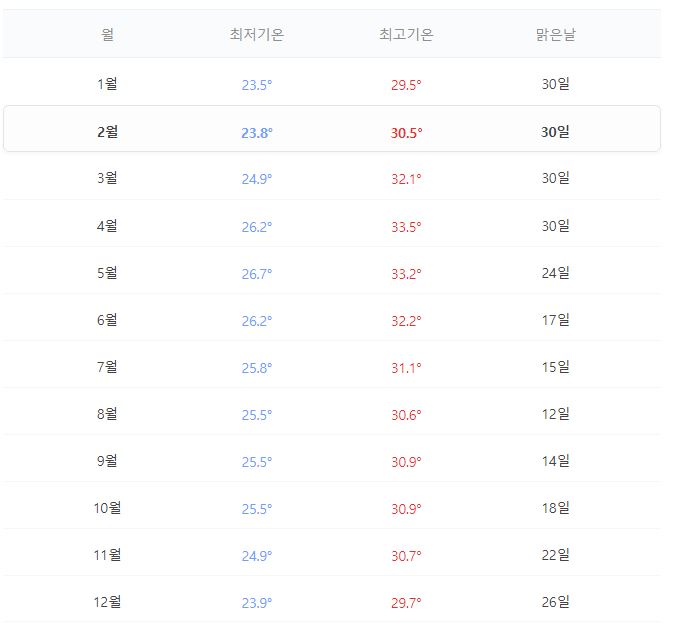Click the 26.2° low temperature in 6월 row
The image size is (677, 637).
point(257,321)
